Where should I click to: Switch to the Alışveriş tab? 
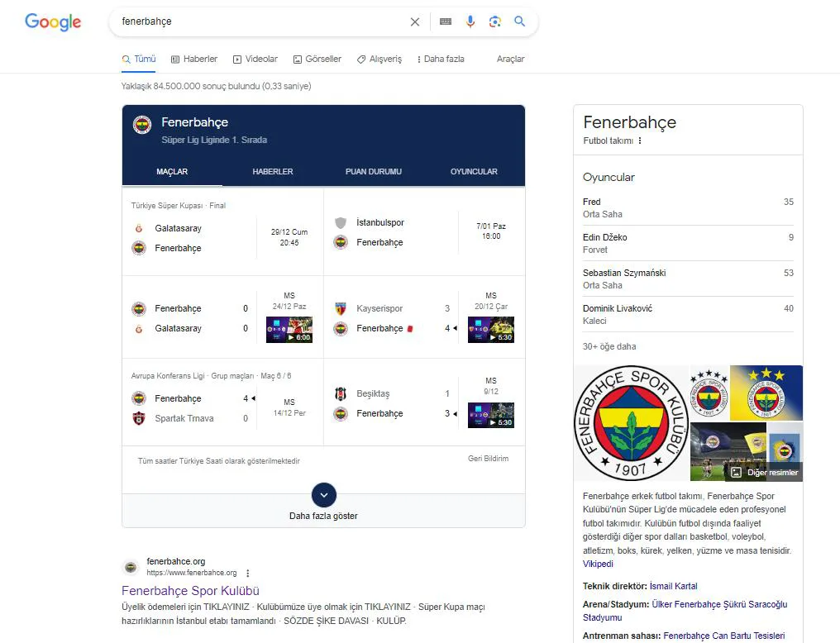(379, 59)
